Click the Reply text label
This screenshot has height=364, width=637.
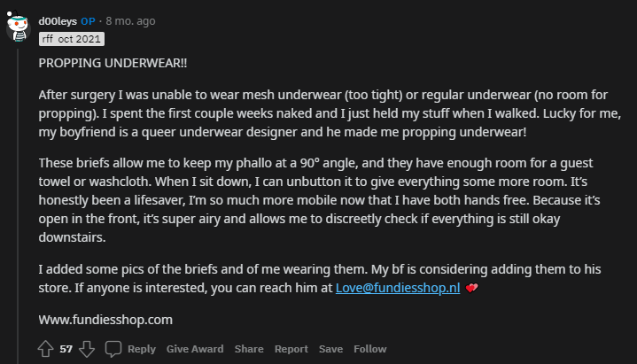click(142, 349)
